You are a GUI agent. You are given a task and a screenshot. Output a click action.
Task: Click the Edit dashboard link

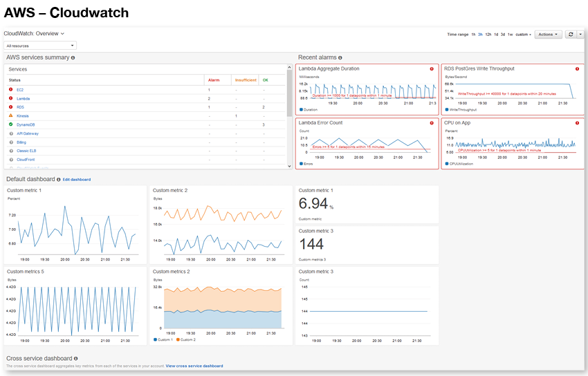[77, 180]
